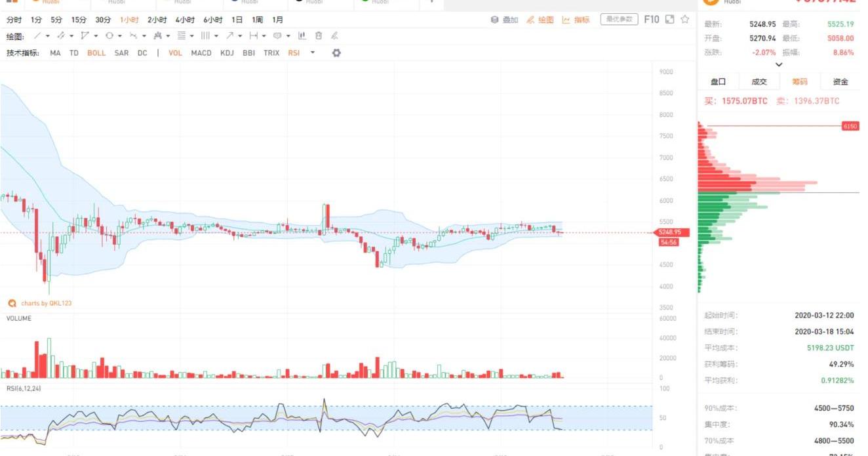Expand chart to fullscreen
Viewport: 868px width, 456px height.
(x=669, y=20)
